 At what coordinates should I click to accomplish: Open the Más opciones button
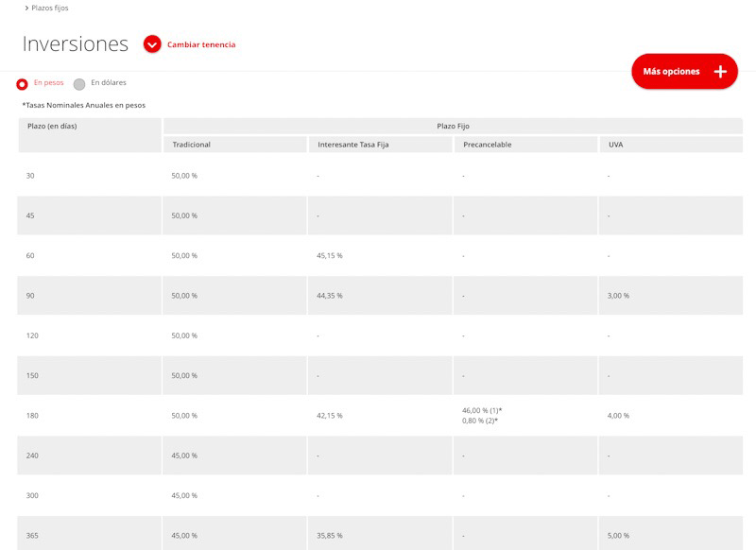point(672,72)
